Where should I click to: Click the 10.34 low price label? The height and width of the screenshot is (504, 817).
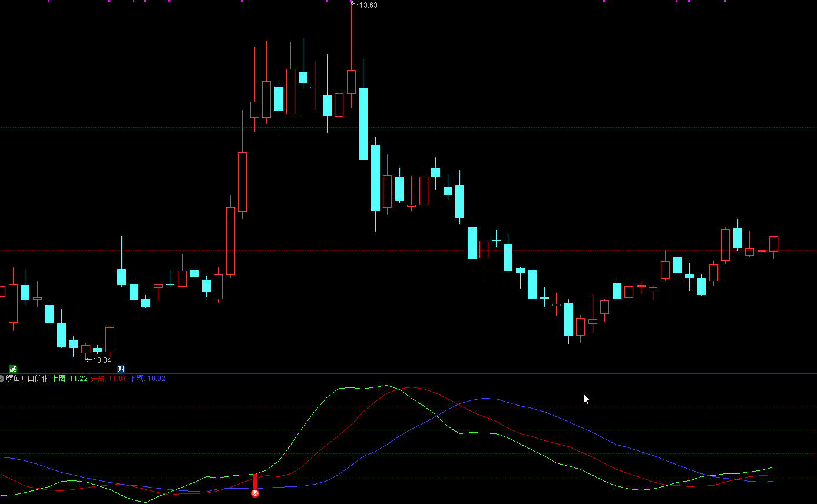coord(102,360)
